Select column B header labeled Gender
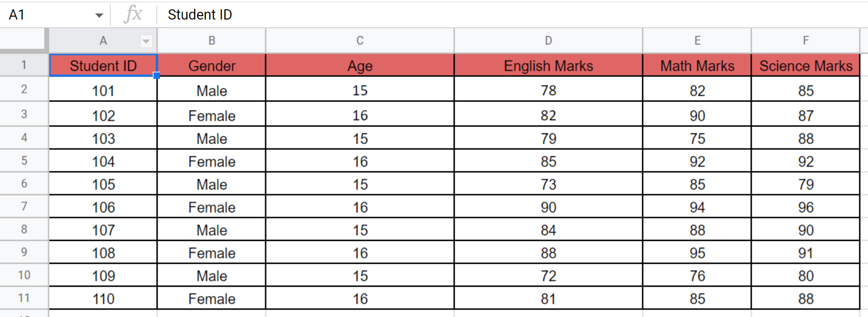This screenshot has width=868, height=317. (x=211, y=41)
